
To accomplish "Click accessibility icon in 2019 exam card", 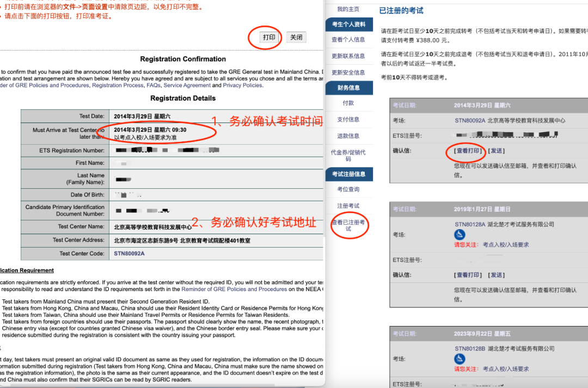I will (460, 235).
